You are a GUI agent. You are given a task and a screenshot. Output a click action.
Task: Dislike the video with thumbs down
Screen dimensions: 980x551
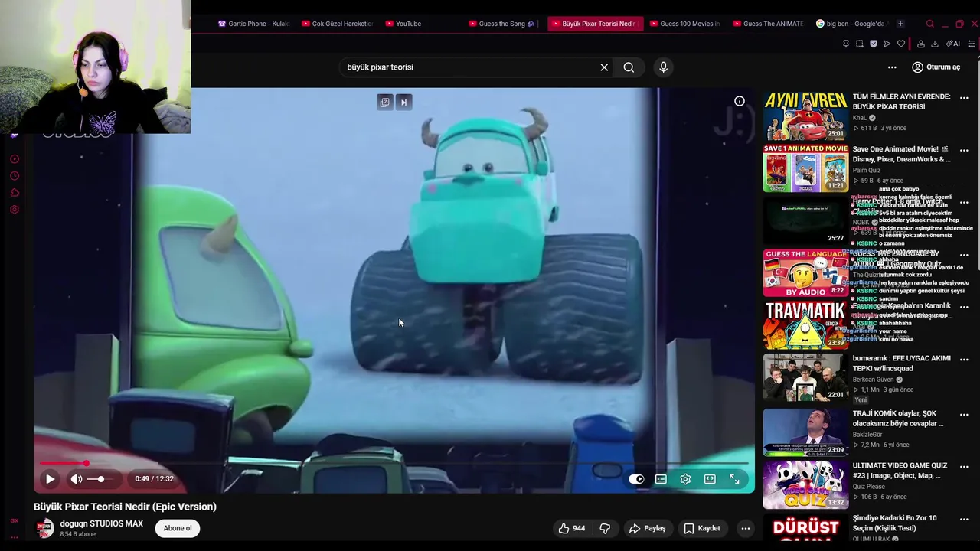(605, 528)
